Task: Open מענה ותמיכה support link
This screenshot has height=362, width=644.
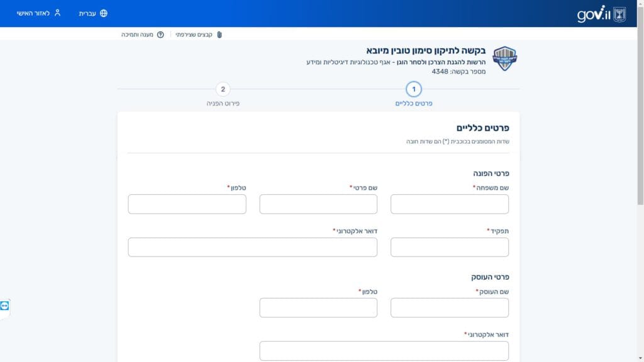Action: click(x=137, y=35)
